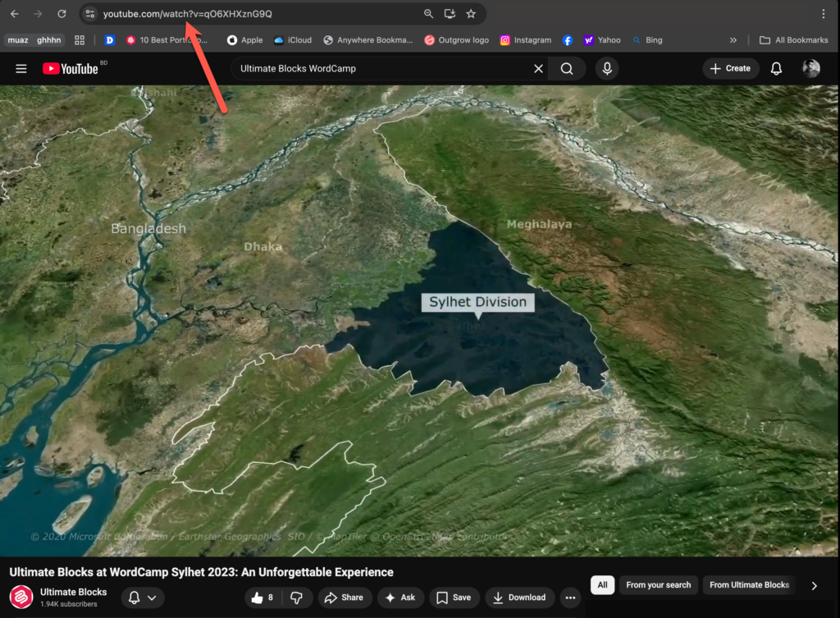Select the 'From your search' chip

point(658,585)
